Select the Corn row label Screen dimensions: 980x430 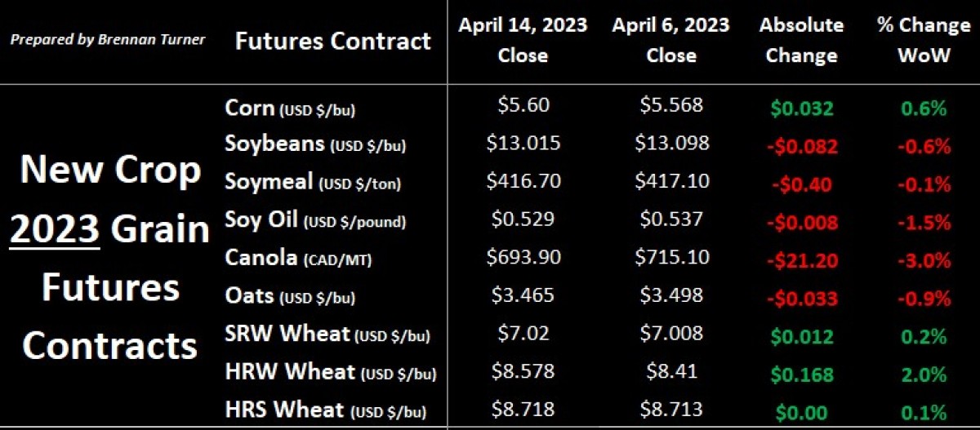tap(290, 107)
